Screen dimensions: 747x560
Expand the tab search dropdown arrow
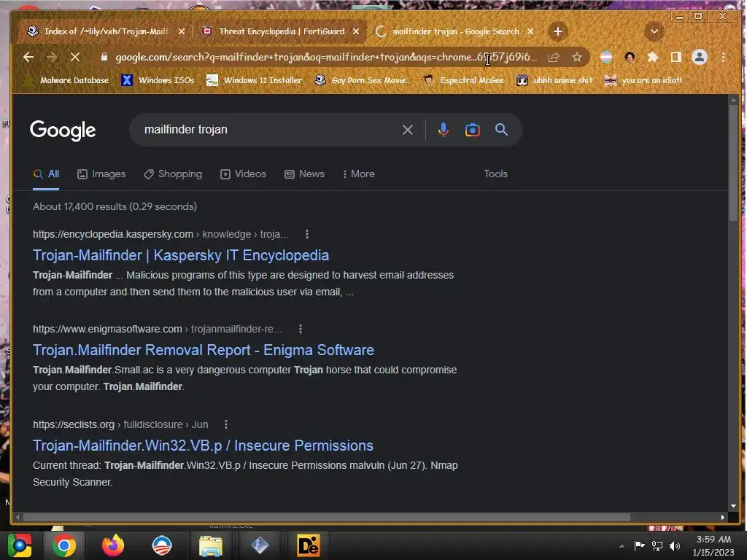654,32
